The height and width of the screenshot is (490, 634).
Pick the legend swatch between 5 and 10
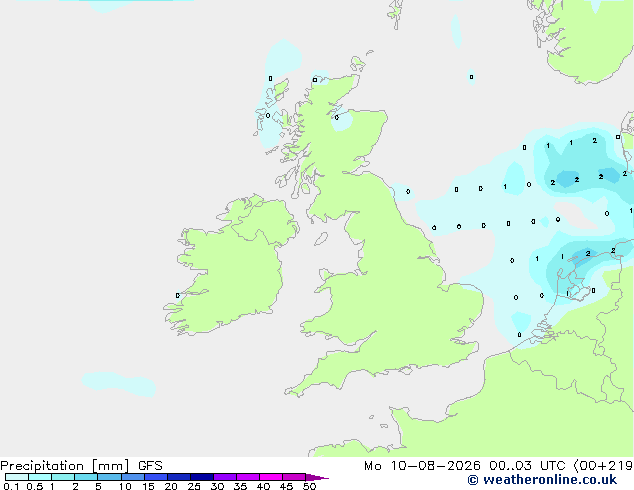tap(109, 477)
